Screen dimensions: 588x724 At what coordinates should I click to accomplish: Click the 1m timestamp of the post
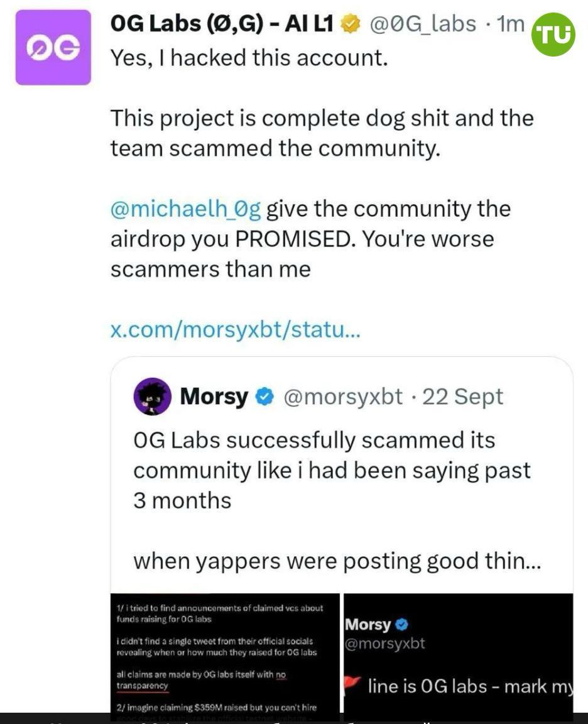tap(509, 25)
